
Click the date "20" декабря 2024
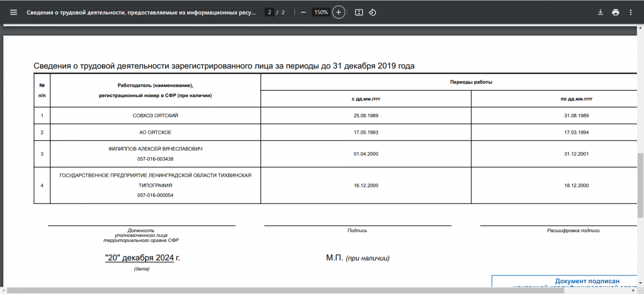pos(140,258)
